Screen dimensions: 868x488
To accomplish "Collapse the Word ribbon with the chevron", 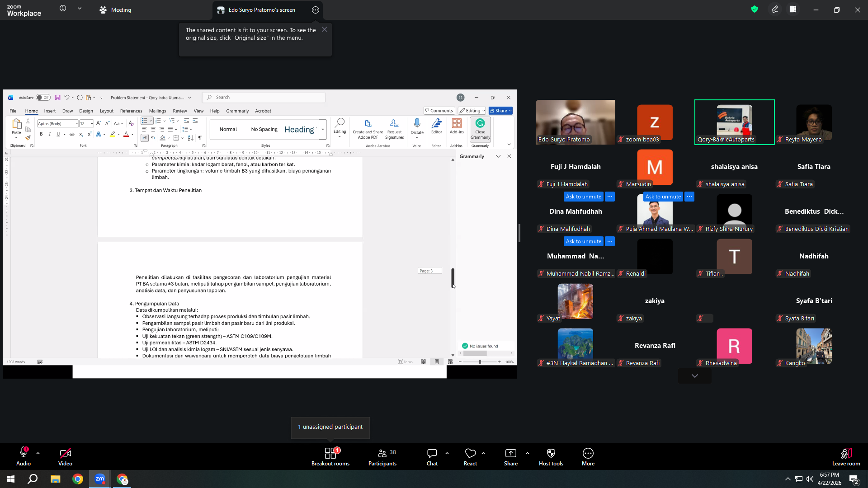I will click(509, 145).
